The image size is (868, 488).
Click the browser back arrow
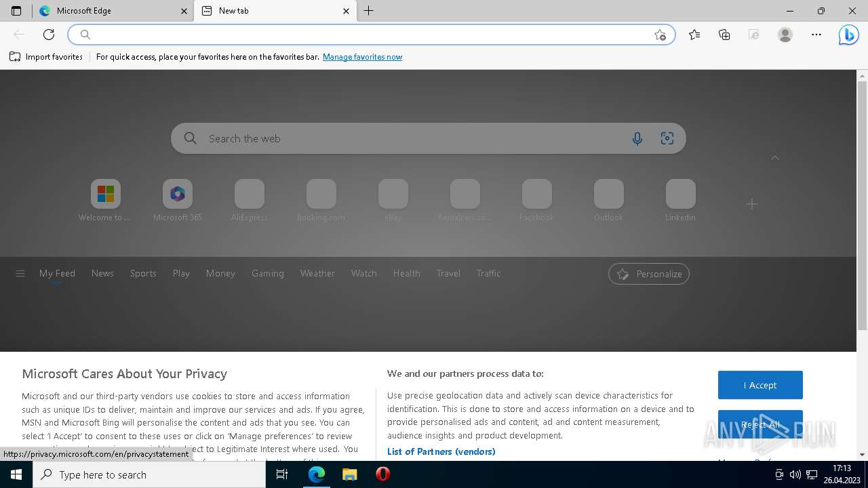(19, 35)
